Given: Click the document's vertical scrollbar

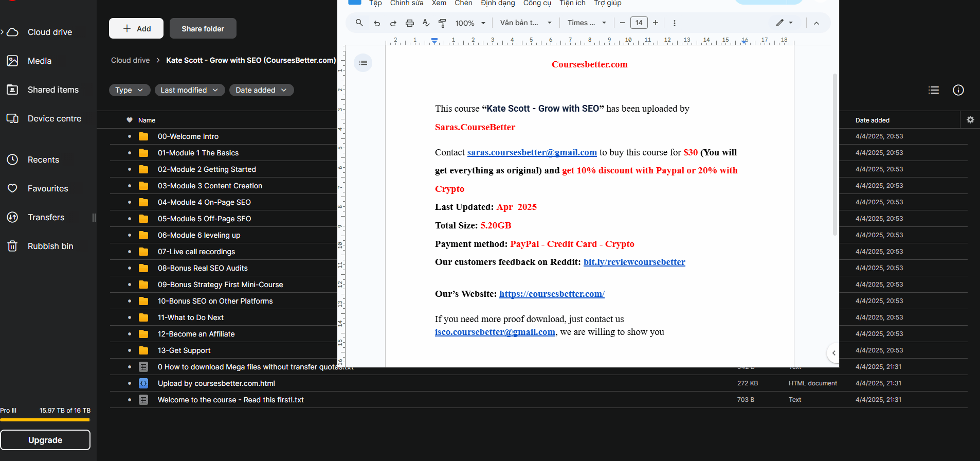Looking at the screenshot, I should point(834,154).
